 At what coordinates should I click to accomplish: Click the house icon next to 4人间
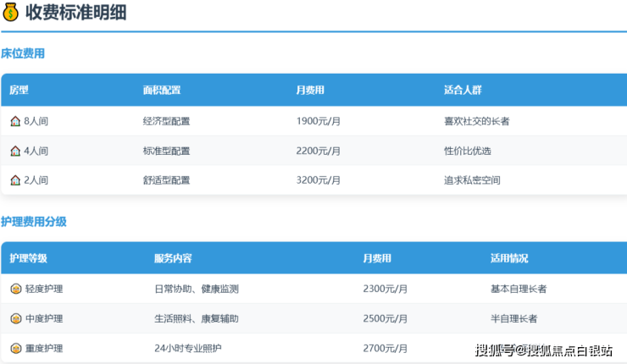pos(15,151)
